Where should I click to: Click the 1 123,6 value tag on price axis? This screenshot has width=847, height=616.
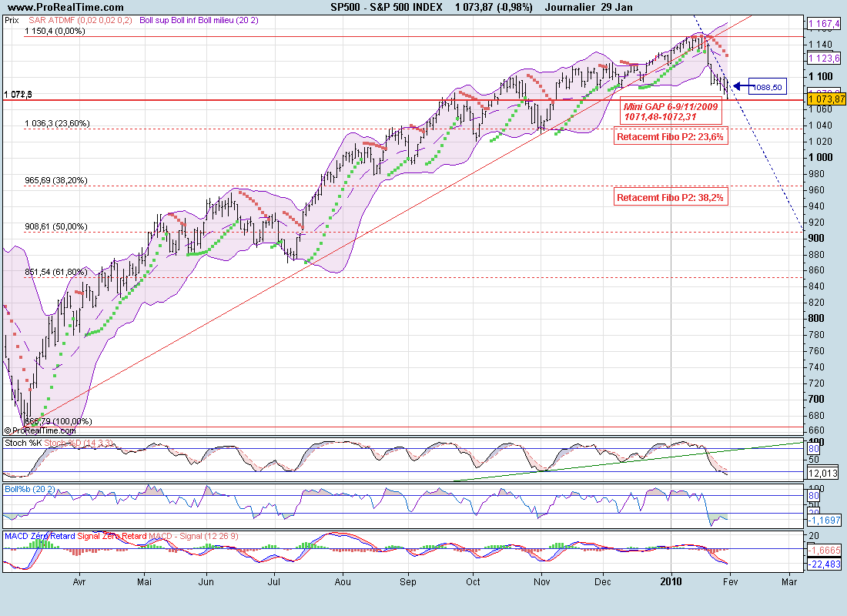point(824,58)
